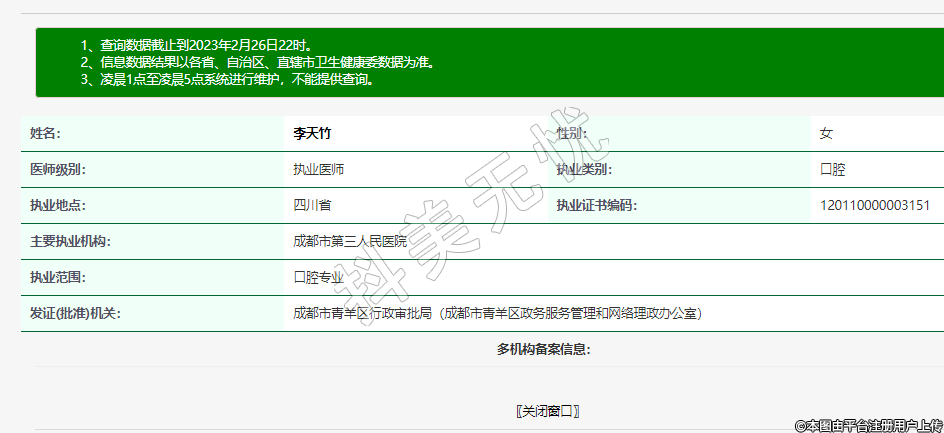Click the 多机构备案信息 heading
944x433 pixels.
[x=543, y=349]
